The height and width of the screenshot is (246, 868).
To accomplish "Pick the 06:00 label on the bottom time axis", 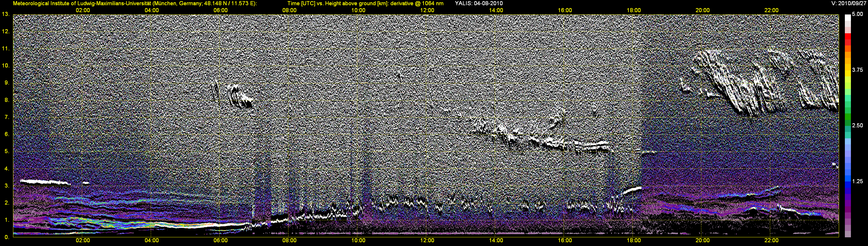I will point(220,241).
